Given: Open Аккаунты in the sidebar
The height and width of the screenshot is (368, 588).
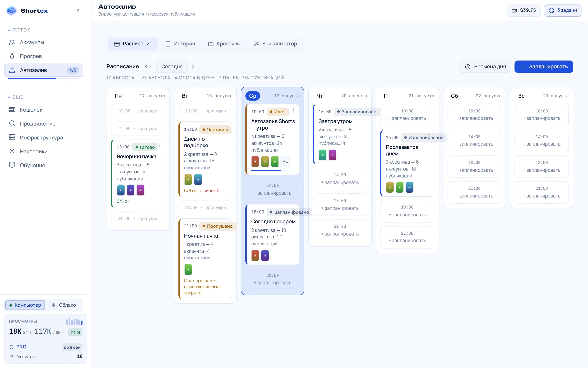Looking at the screenshot, I should pos(44,42).
